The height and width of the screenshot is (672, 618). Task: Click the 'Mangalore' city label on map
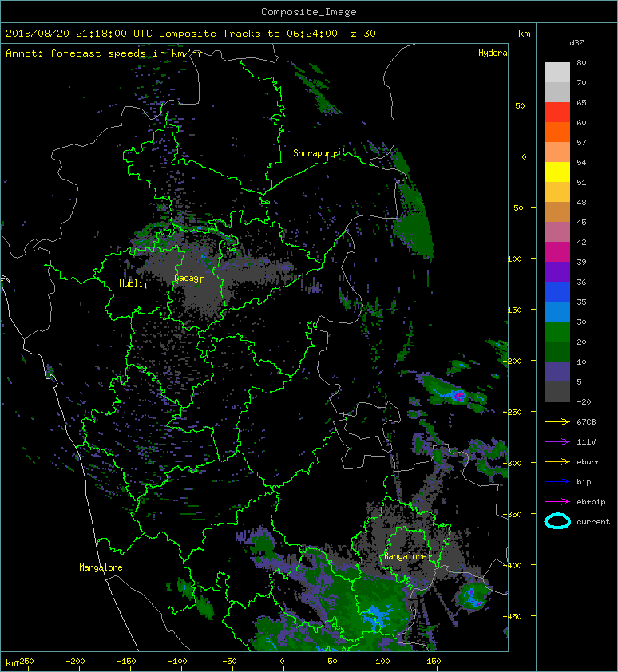(101, 567)
